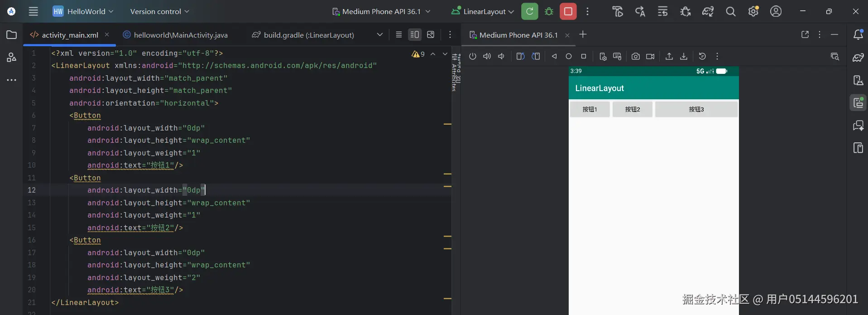Close the activity_main.xml tab
Image resolution: width=868 pixels, height=315 pixels.
[x=107, y=34]
